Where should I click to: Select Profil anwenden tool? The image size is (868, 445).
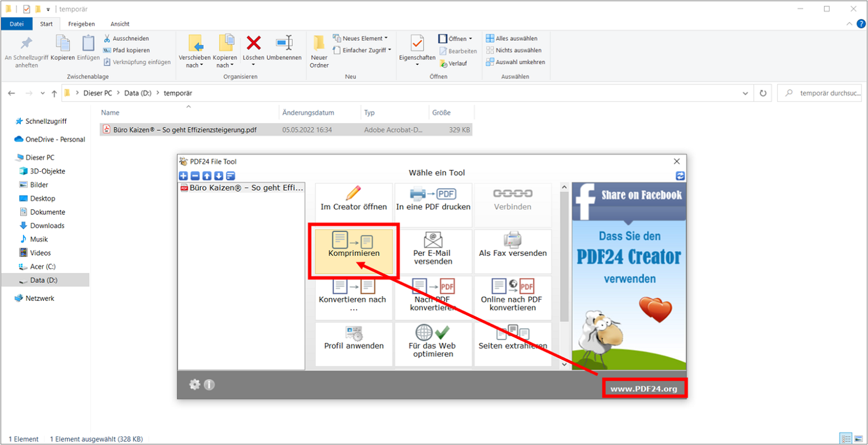(354, 344)
